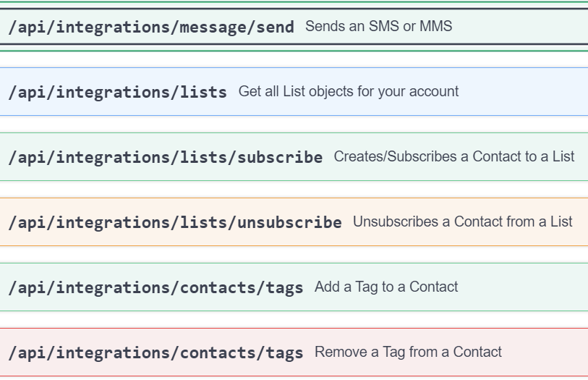Click the "Sends an SMS or MMS" description
Screen dimensions: 588x380
pyautogui.click(x=378, y=27)
